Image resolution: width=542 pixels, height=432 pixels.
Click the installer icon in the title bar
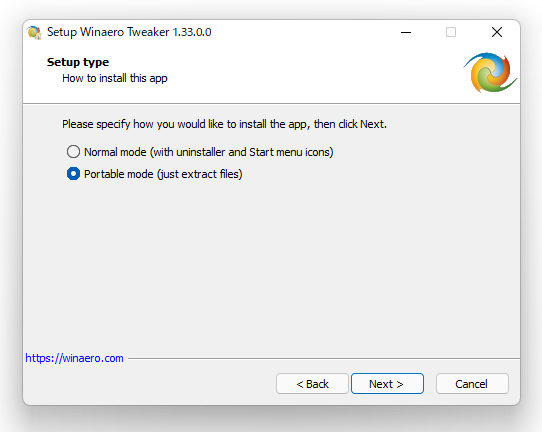(34, 32)
